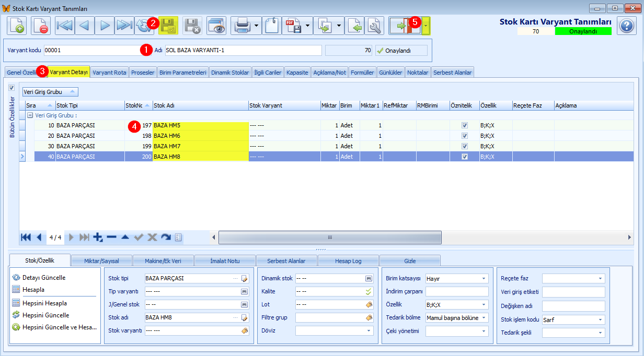Open the Lot tag lookup icon
The image size is (644, 356).
click(369, 304)
